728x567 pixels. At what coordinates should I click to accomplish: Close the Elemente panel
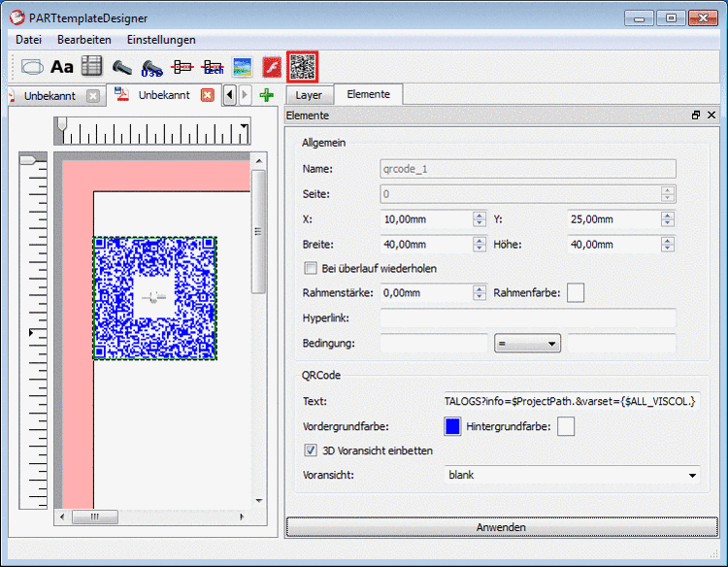click(711, 116)
